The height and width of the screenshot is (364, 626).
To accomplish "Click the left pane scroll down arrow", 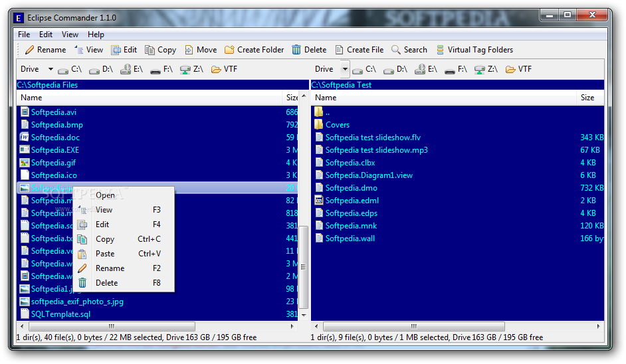I will pos(304,315).
